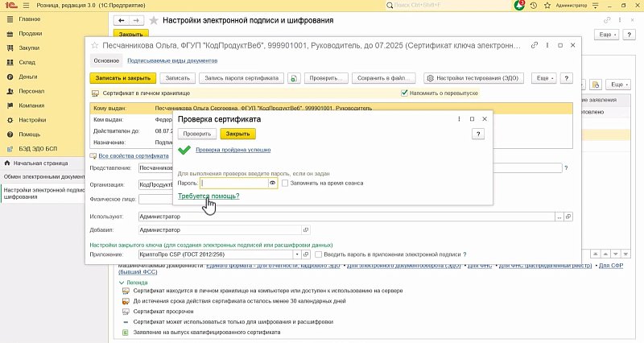Image resolution: width=644 pixels, height=343 pixels.
Task: Click green lock icon in toolbar
Action: click(294, 78)
